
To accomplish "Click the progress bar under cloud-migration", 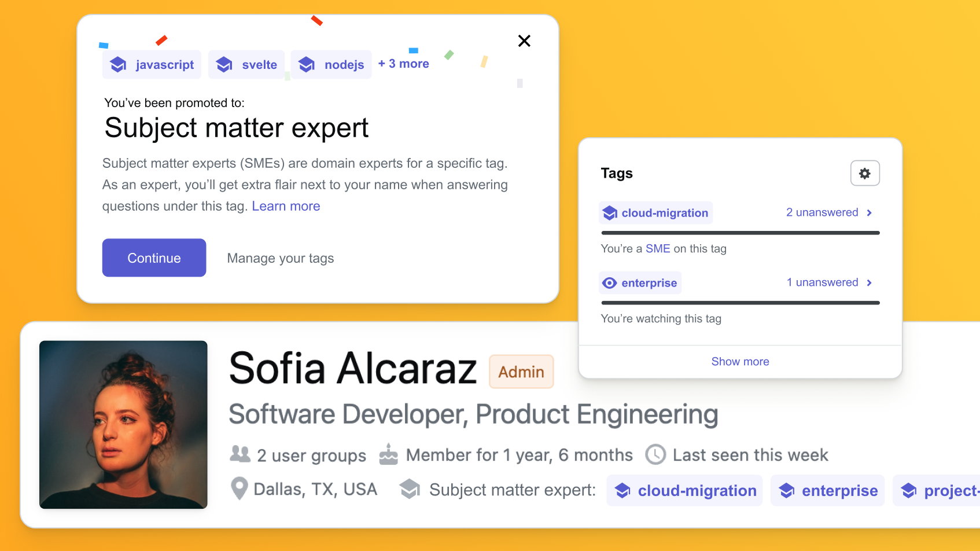I will point(740,233).
